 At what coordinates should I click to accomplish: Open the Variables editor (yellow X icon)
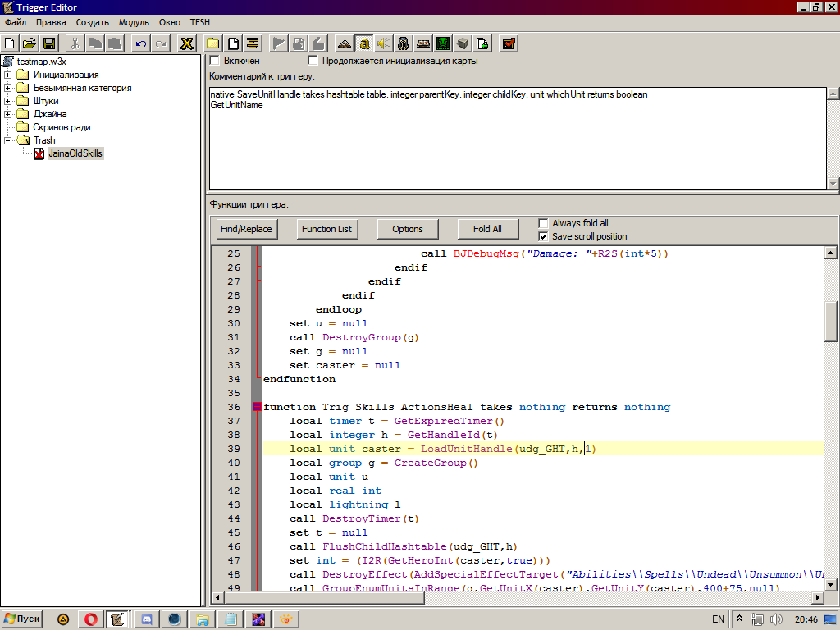187,43
